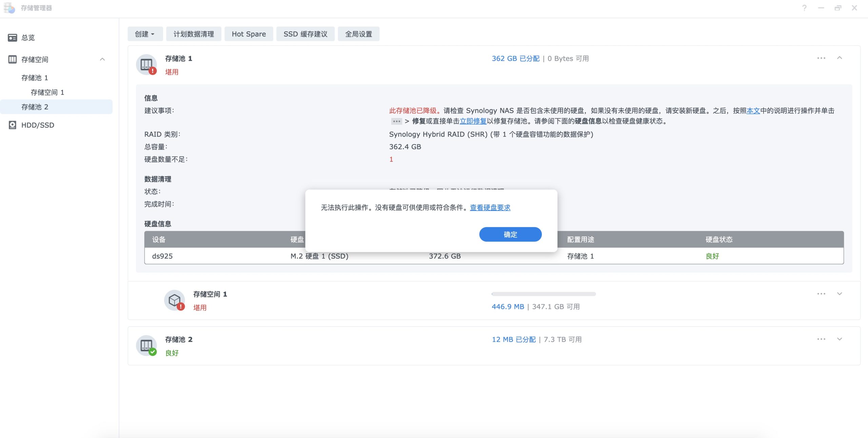
Task: Click the 良好 disk status cell in table
Action: point(712,256)
